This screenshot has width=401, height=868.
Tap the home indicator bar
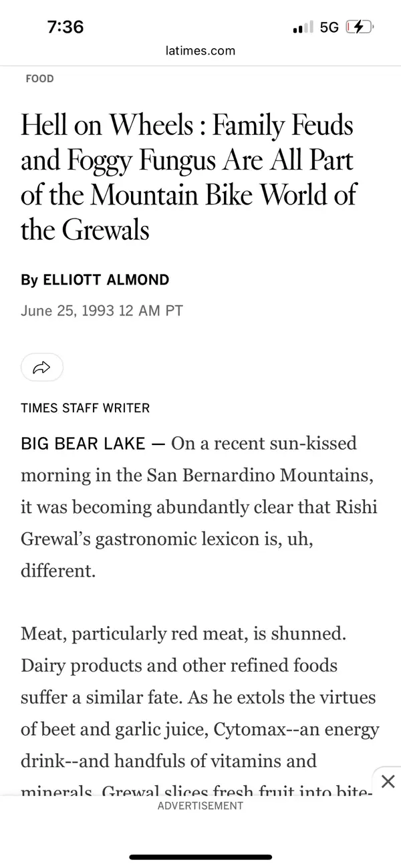coord(200,857)
